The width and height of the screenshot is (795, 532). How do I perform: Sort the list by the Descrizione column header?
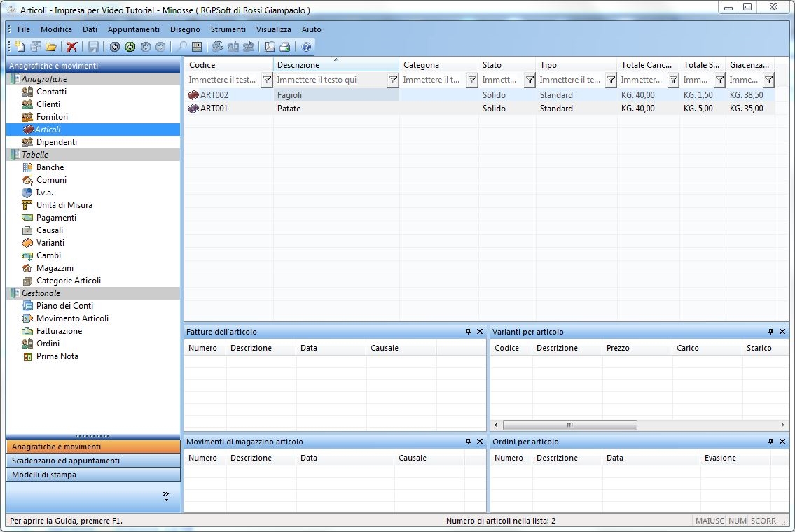[x=336, y=65]
